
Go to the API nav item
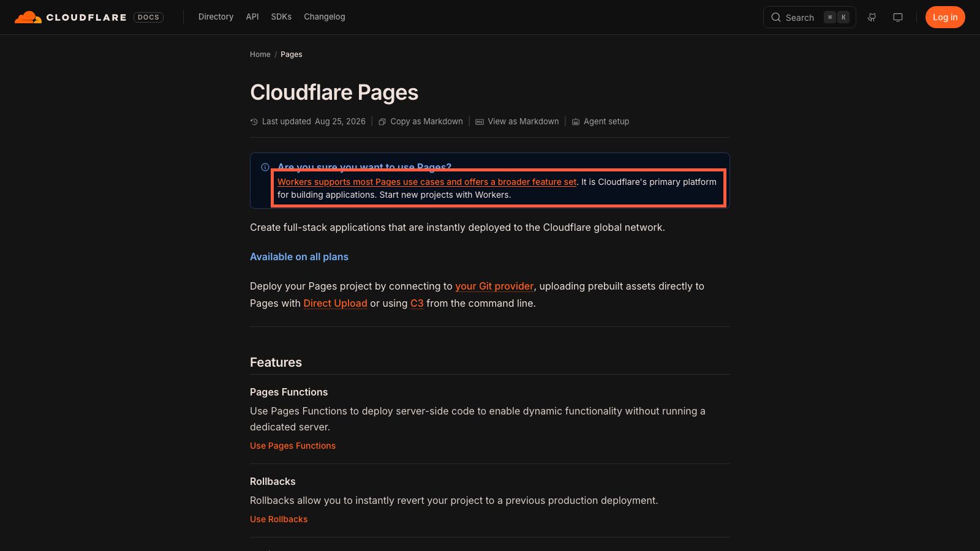252,17
